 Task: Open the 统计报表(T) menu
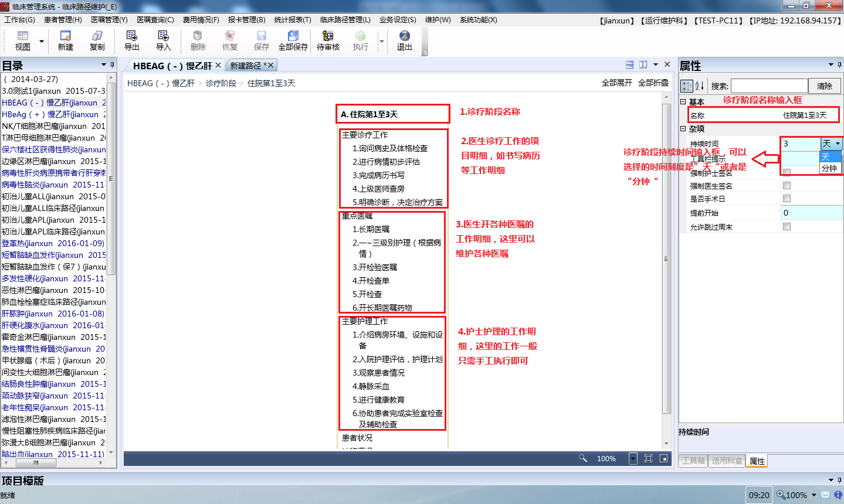[293, 20]
